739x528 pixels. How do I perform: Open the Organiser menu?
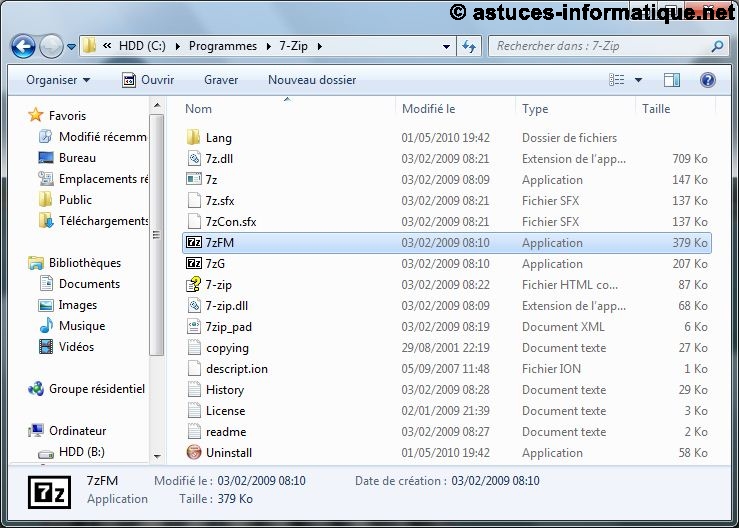58,80
